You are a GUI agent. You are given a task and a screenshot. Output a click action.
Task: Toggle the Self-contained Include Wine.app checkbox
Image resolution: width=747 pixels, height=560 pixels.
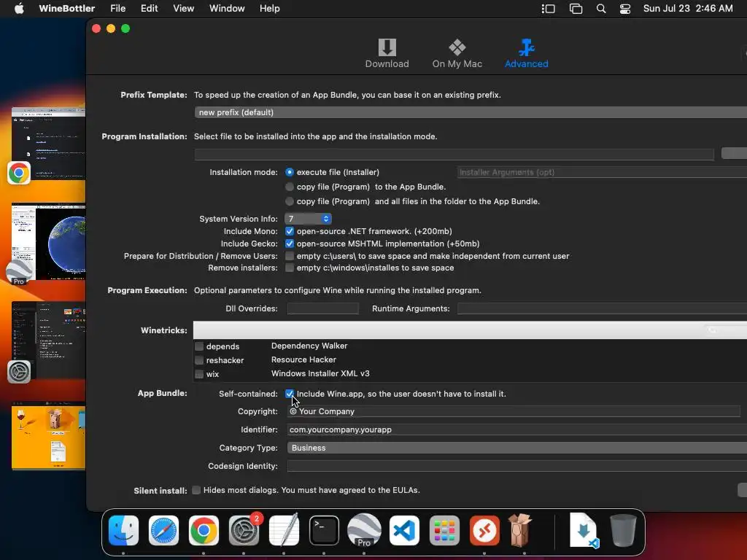click(x=289, y=394)
